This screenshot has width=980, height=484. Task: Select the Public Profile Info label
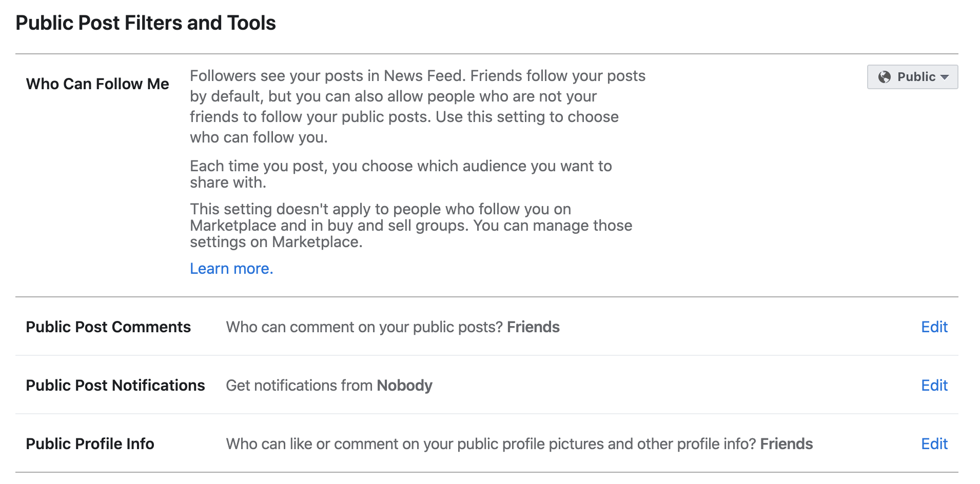point(90,443)
